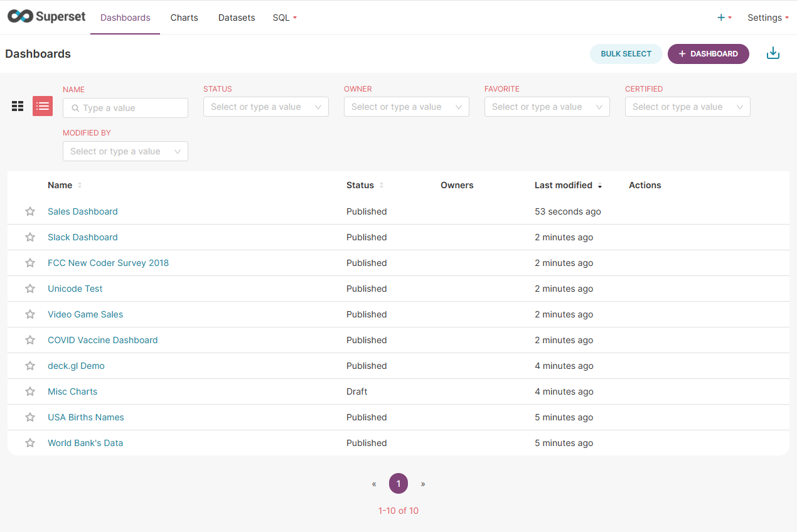Image resolution: width=797 pixels, height=532 pixels.
Task: Star the World Bank's Data dashboard
Action: (30, 443)
